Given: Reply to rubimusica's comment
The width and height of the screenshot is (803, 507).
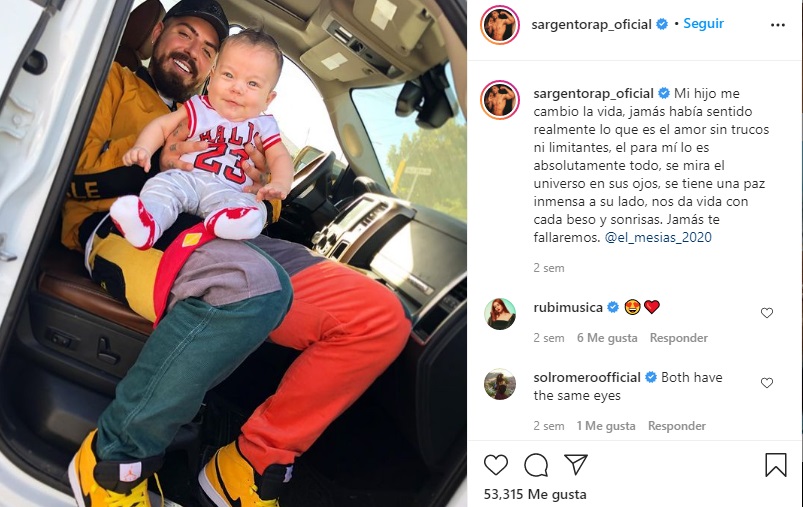Looking at the screenshot, I should pyautogui.click(x=679, y=338).
